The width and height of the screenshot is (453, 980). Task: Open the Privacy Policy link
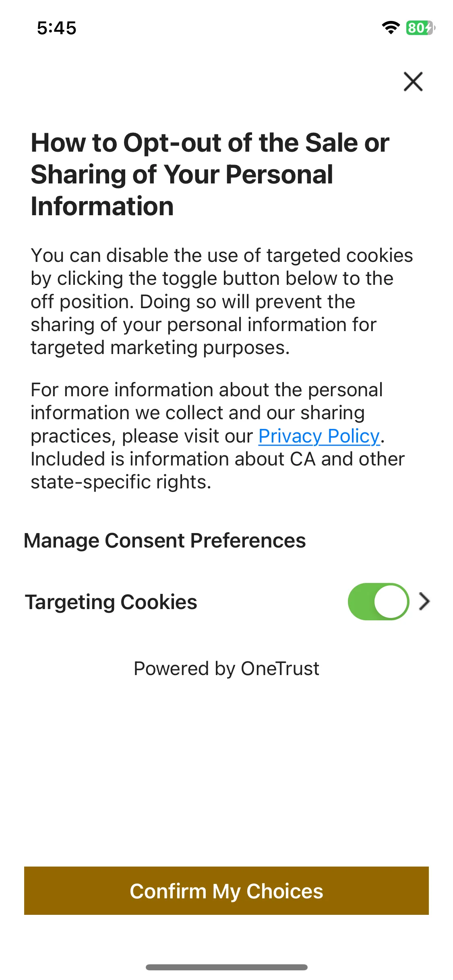point(319,436)
